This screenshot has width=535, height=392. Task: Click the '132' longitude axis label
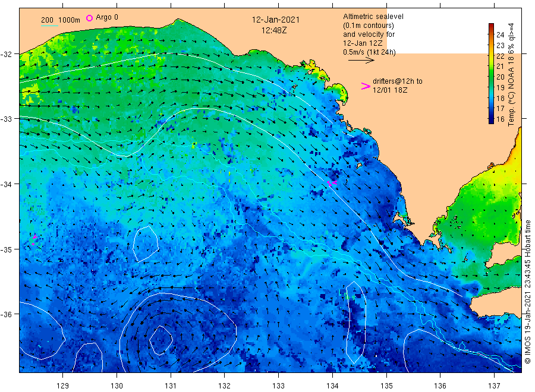point(225,385)
